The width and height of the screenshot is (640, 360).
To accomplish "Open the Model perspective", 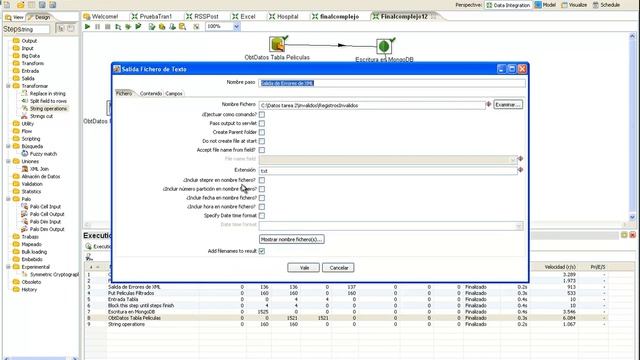I will pos(545,5).
